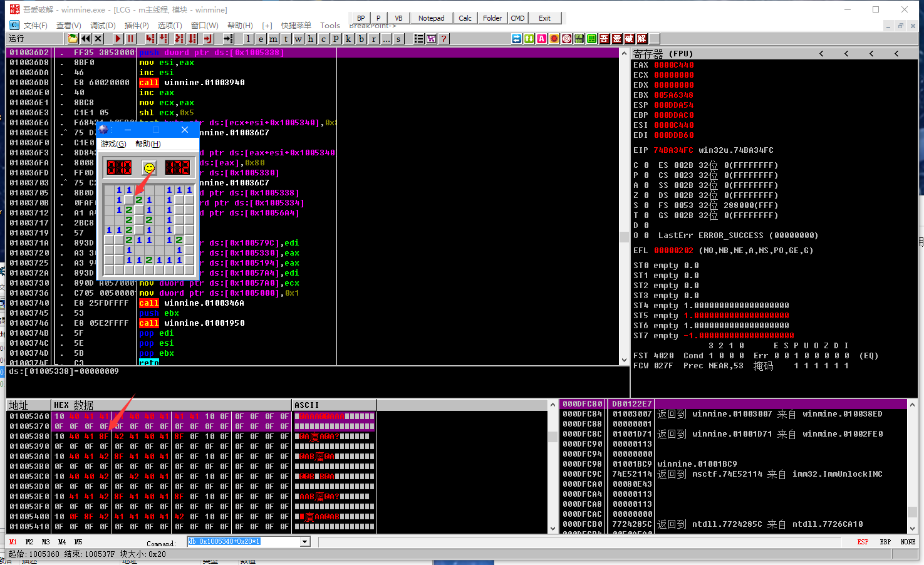Switch to the M5 memory dump button

tap(78, 542)
